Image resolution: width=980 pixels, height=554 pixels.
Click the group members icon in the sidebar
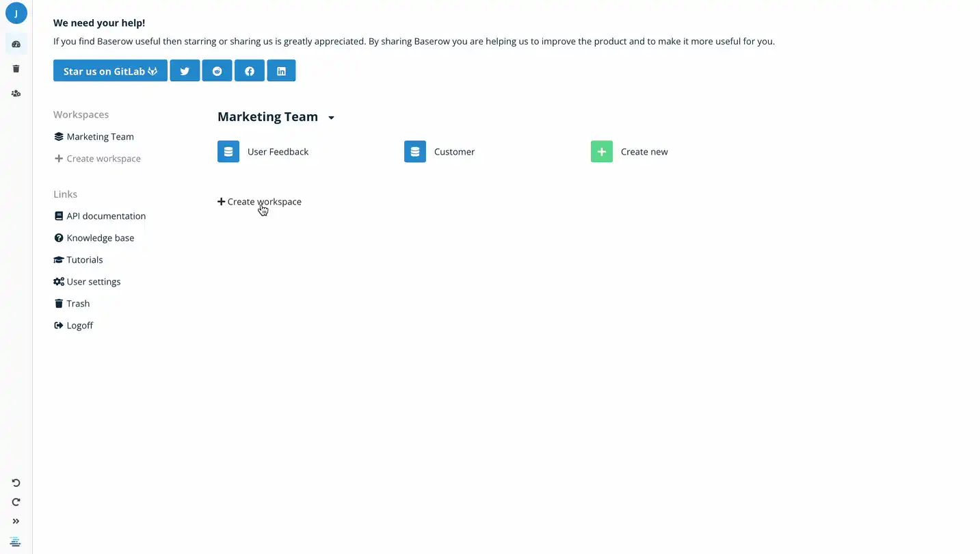[x=16, y=93]
